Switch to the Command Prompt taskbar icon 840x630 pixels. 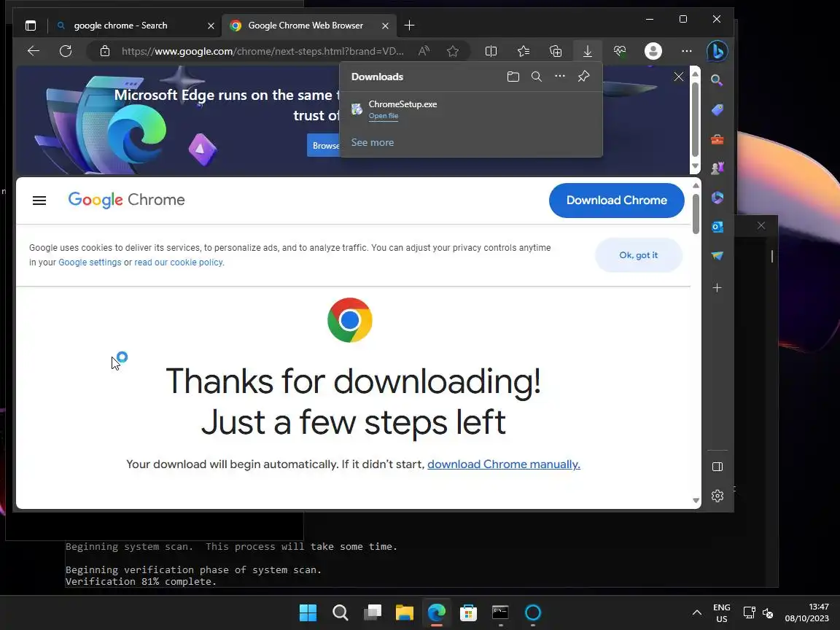(x=500, y=612)
